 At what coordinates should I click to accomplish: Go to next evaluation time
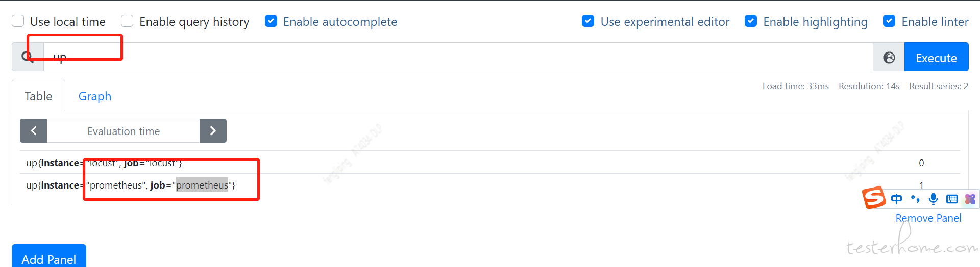(213, 131)
